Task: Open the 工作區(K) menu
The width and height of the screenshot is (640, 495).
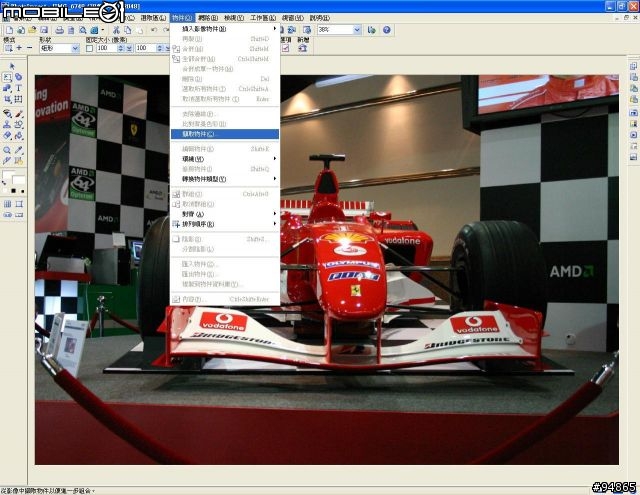Action: pyautogui.click(x=263, y=18)
